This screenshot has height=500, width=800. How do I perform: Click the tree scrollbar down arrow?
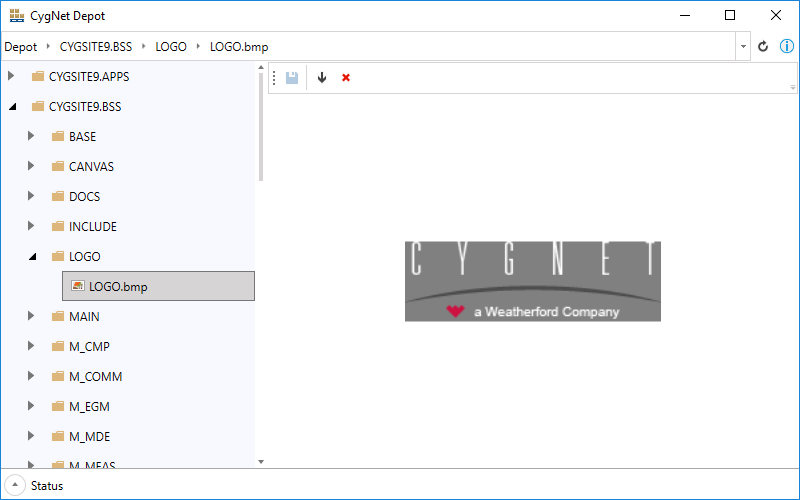tap(261, 462)
